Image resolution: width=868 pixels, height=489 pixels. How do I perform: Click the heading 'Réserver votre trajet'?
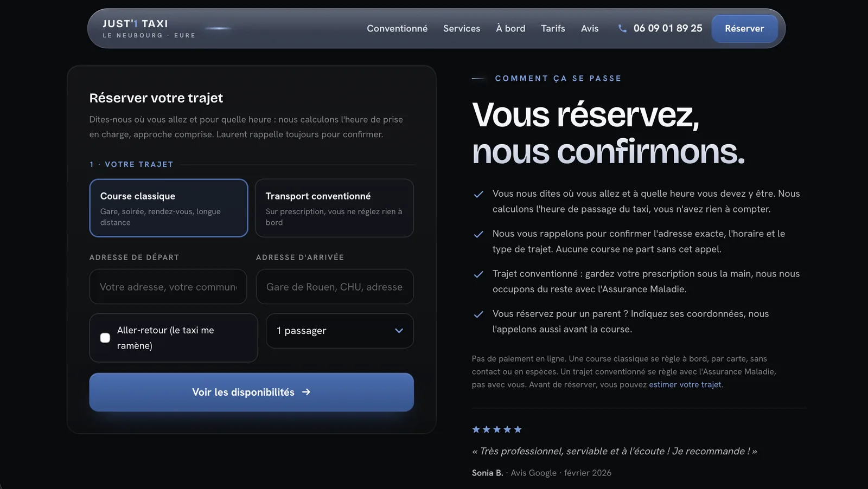tap(156, 98)
